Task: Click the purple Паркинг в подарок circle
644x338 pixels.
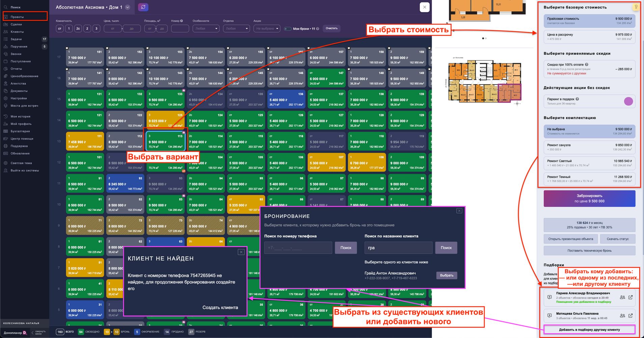Action: tap(628, 101)
